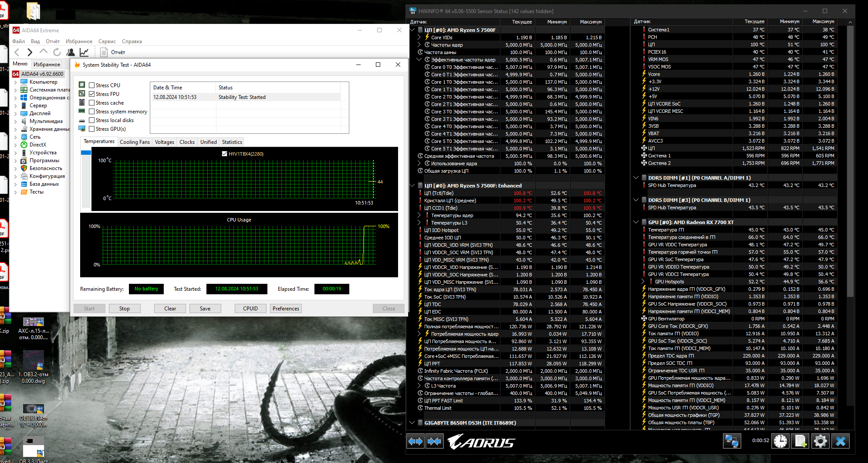Open the ОВ3.2-отм dwg desktop file

pos(33,367)
